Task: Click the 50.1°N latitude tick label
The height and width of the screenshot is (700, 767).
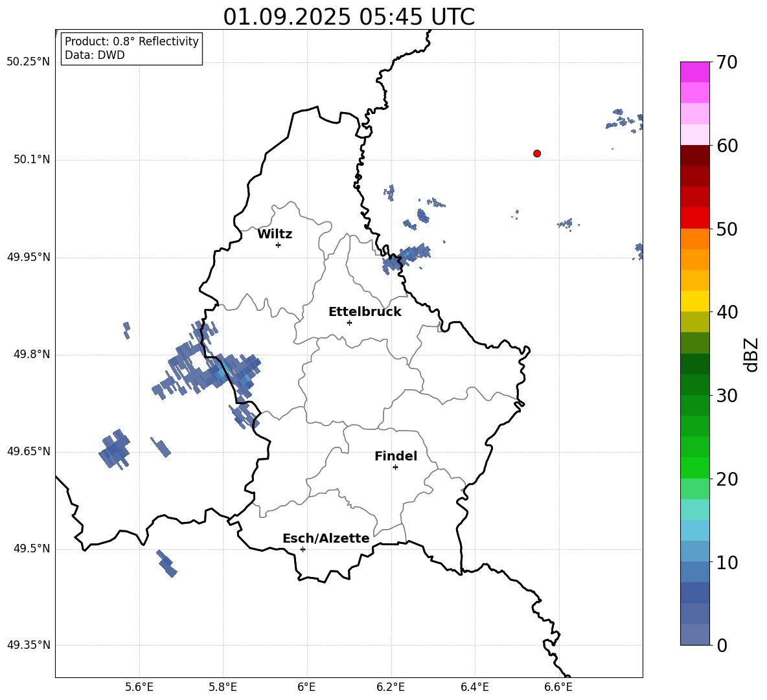Action: coord(32,159)
